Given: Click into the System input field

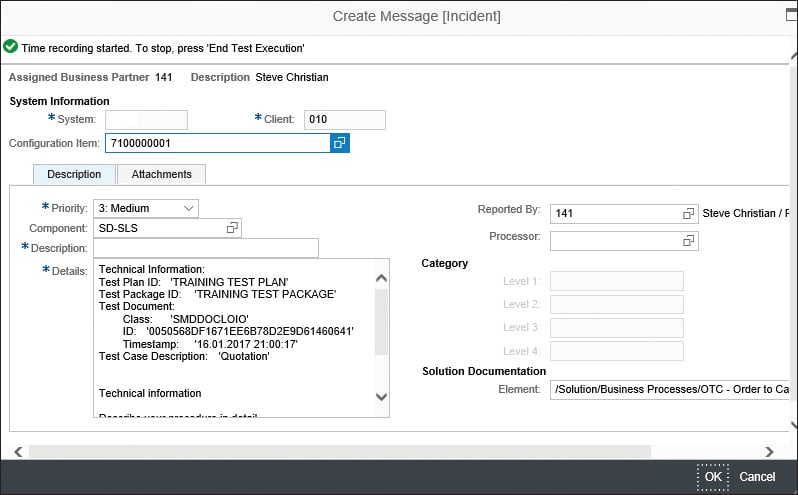Looking at the screenshot, I should [x=147, y=120].
